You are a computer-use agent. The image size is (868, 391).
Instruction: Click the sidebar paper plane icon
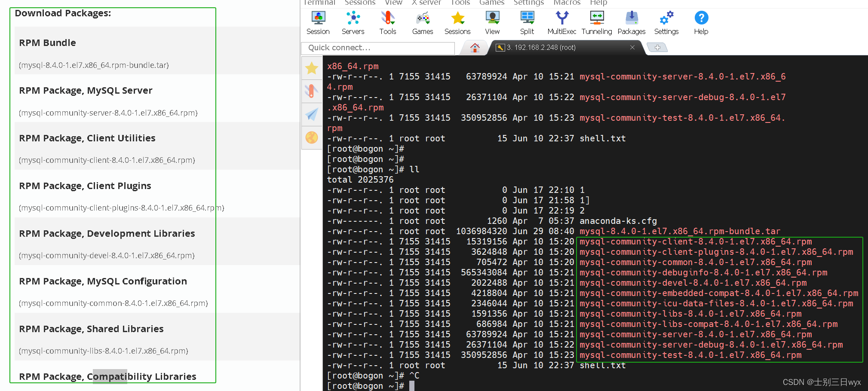coord(312,114)
